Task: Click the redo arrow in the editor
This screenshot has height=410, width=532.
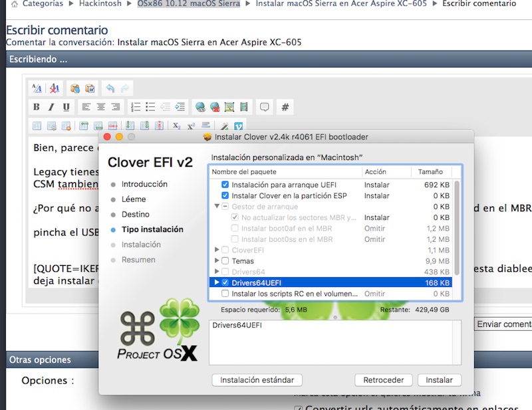Action: pos(125,88)
